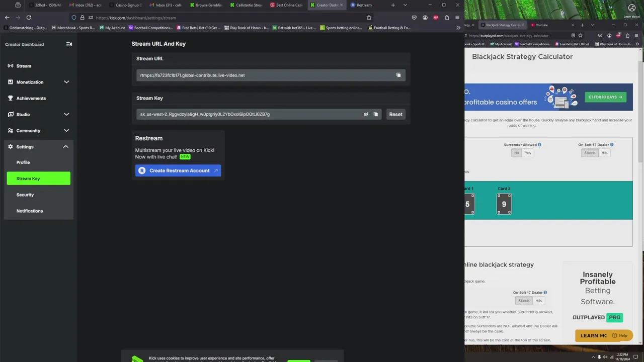Pick Card 1 showing 5
Image resolution: width=644 pixels, height=362 pixels.
(x=469, y=204)
